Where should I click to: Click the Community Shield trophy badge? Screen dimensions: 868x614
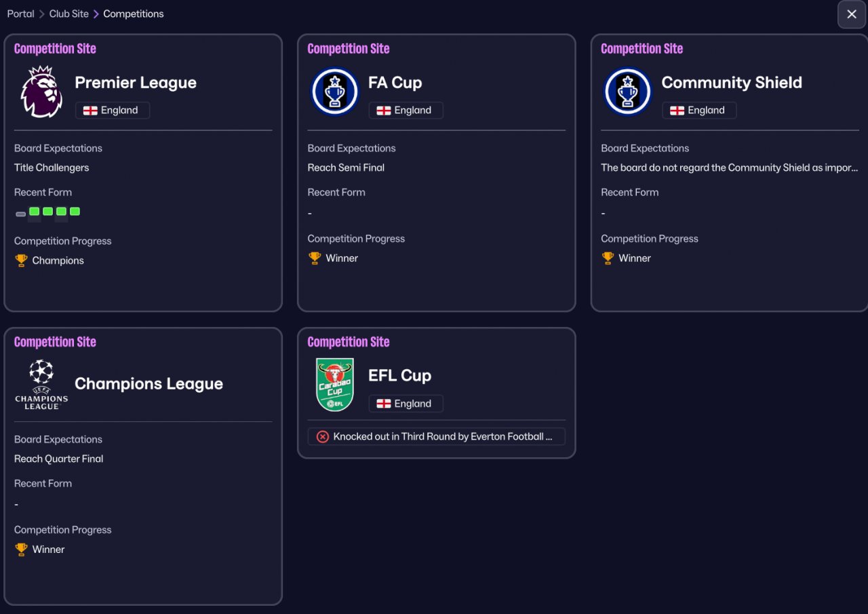627,92
